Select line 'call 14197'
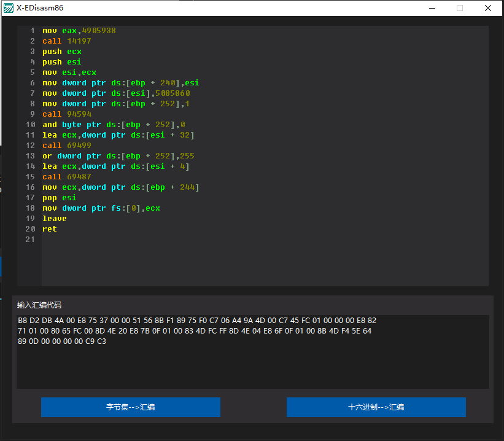 tap(67, 41)
